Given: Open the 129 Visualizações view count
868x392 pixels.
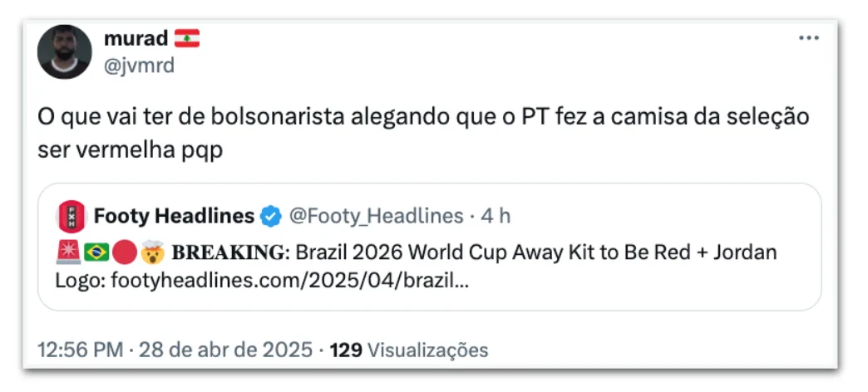Looking at the screenshot, I should (x=409, y=350).
